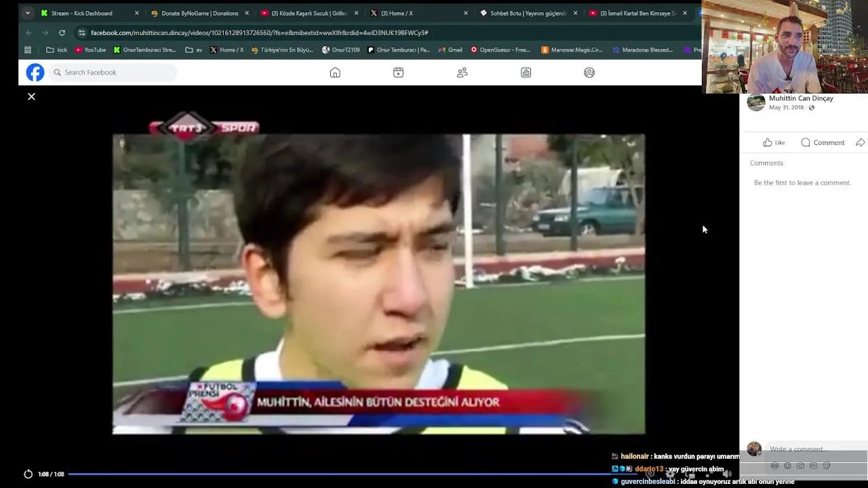
Task: Switch to İsmail Kartal YouTube tab
Action: [x=638, y=13]
